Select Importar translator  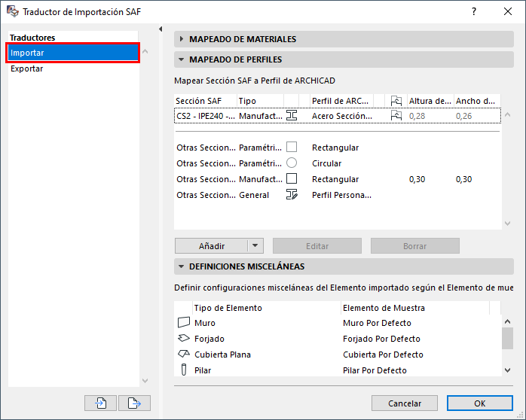point(73,53)
